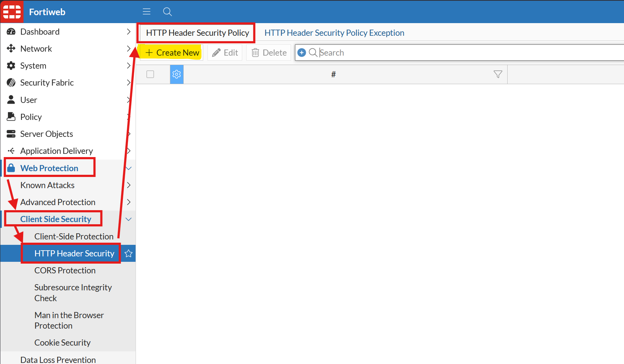Collapse the Client Side Security chevron
Image resolution: width=624 pixels, height=364 pixels.
point(129,219)
